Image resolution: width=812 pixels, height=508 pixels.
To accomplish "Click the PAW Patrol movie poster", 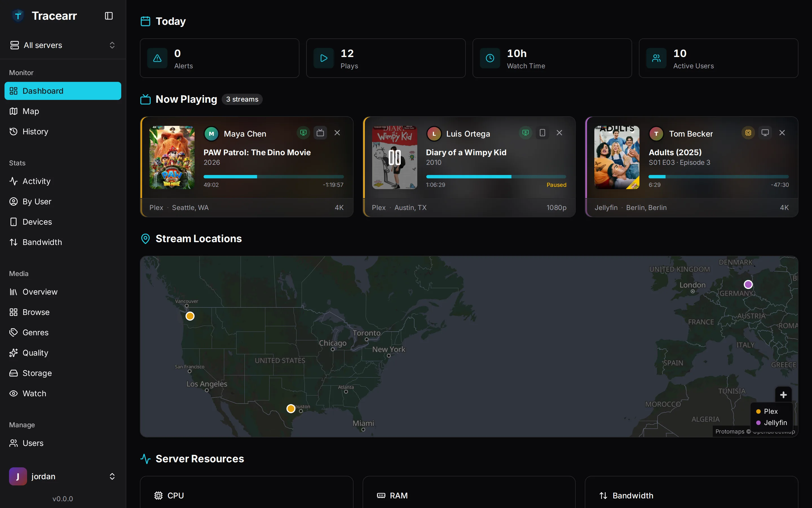I will point(172,157).
